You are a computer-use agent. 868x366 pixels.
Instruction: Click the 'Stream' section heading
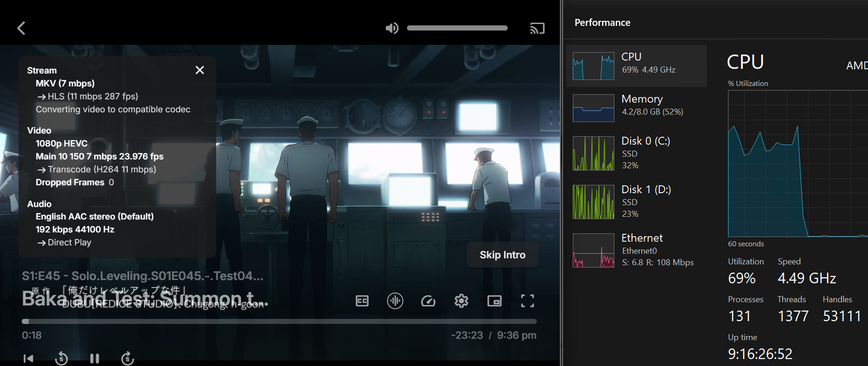tap(42, 71)
